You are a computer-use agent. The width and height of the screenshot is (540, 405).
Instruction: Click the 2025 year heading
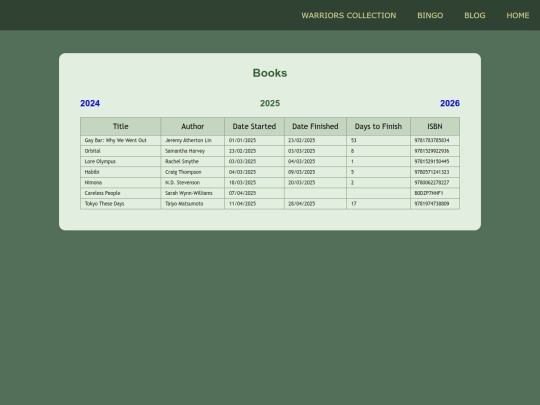click(x=270, y=103)
